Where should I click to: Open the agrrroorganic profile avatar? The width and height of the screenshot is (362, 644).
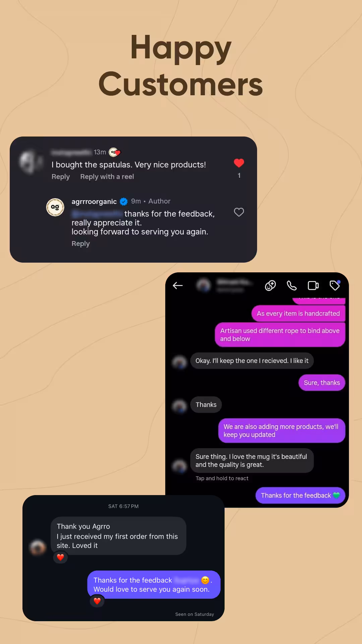click(55, 207)
